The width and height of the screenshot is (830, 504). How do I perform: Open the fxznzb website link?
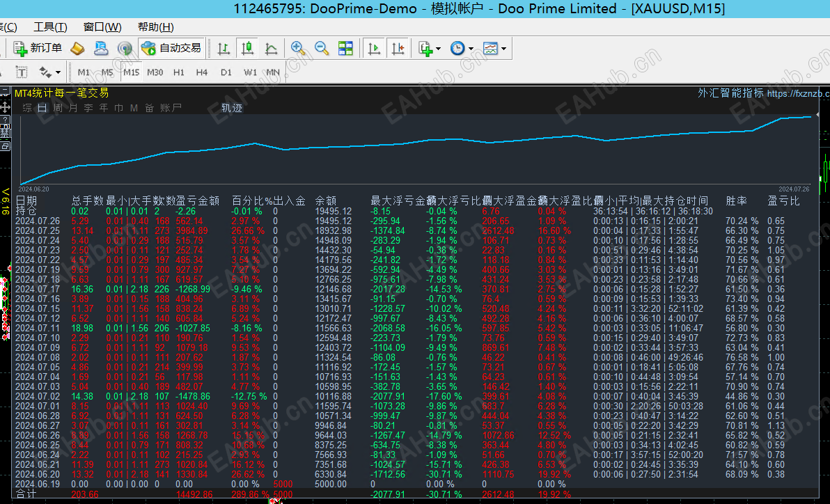coord(798,93)
